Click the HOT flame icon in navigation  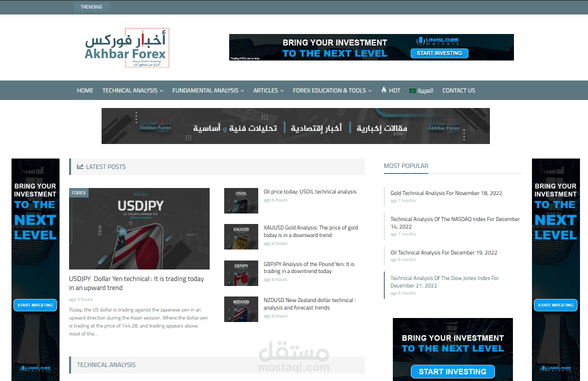point(383,90)
